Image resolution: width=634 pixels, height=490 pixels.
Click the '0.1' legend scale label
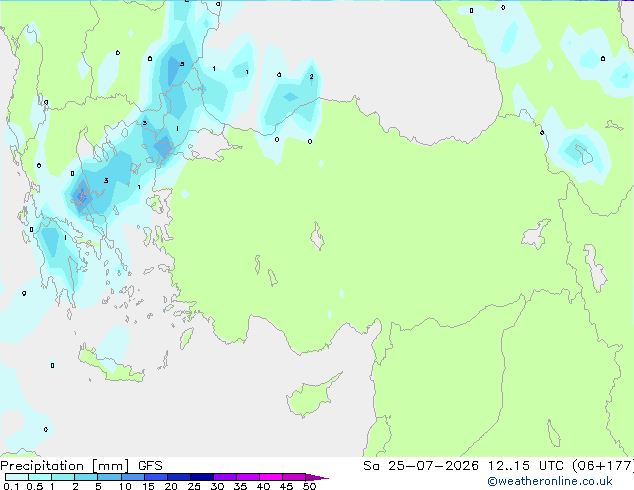coord(11,486)
